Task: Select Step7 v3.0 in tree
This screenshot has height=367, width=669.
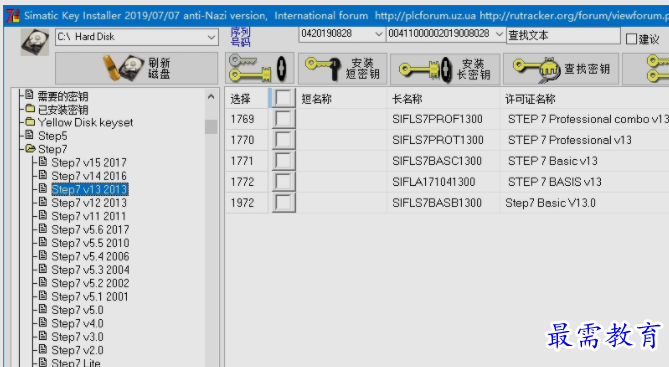Action: click(x=77, y=337)
